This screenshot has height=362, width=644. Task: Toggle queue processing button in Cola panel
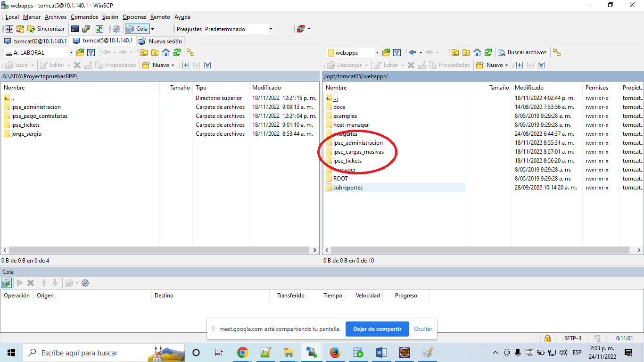coord(6,283)
